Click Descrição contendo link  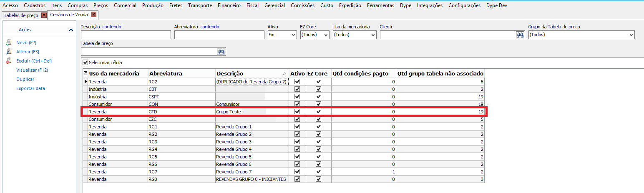click(x=112, y=27)
